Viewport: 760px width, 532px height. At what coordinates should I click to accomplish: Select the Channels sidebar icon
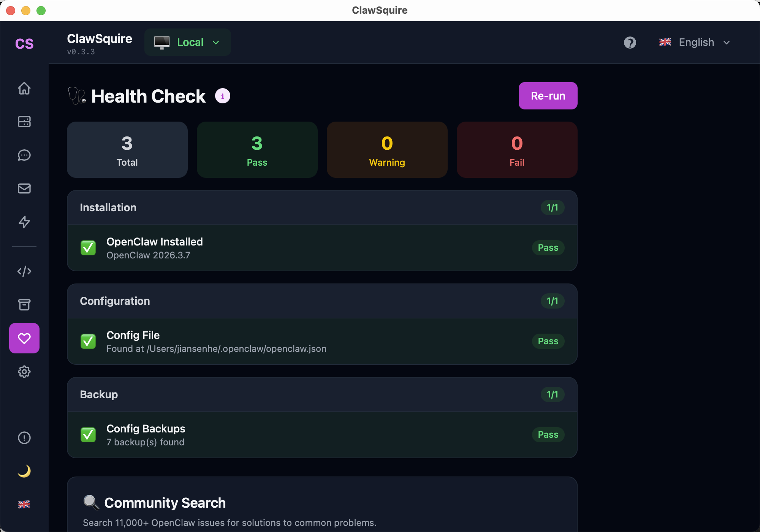(x=24, y=122)
